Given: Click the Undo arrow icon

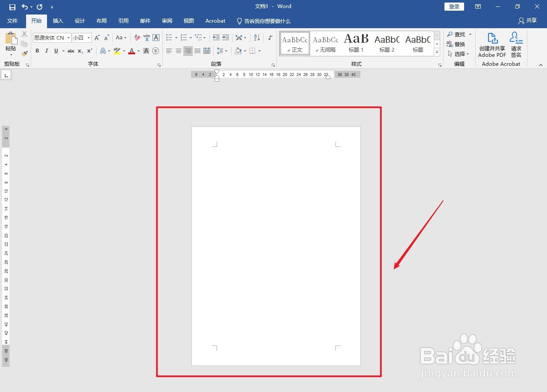Looking at the screenshot, I should 24,7.
